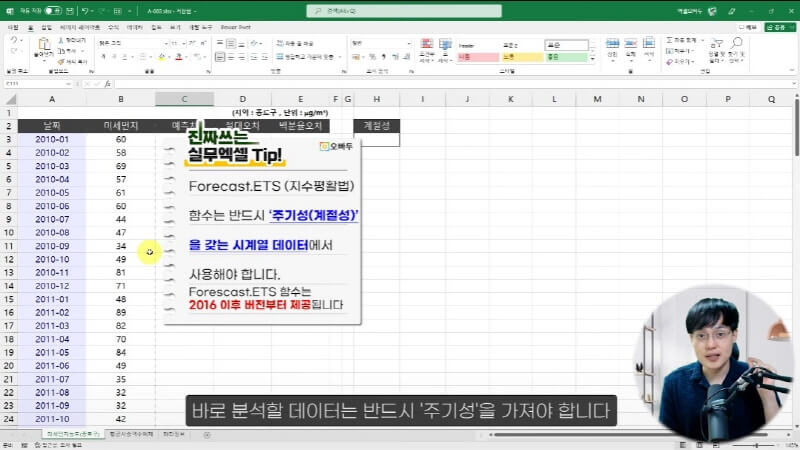Click the Orientation text angle icon
The width and height of the screenshot is (800, 450).
[255, 43]
